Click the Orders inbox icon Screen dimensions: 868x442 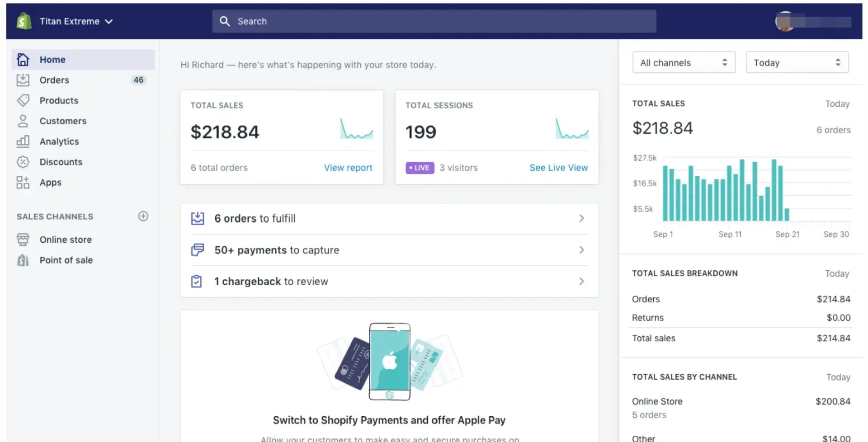point(23,80)
